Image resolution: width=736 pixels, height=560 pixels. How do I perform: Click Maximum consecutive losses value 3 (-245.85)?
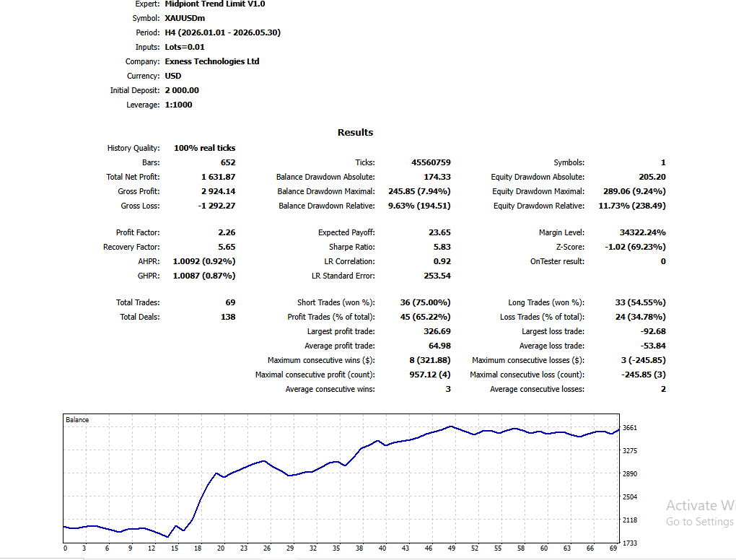(644, 361)
